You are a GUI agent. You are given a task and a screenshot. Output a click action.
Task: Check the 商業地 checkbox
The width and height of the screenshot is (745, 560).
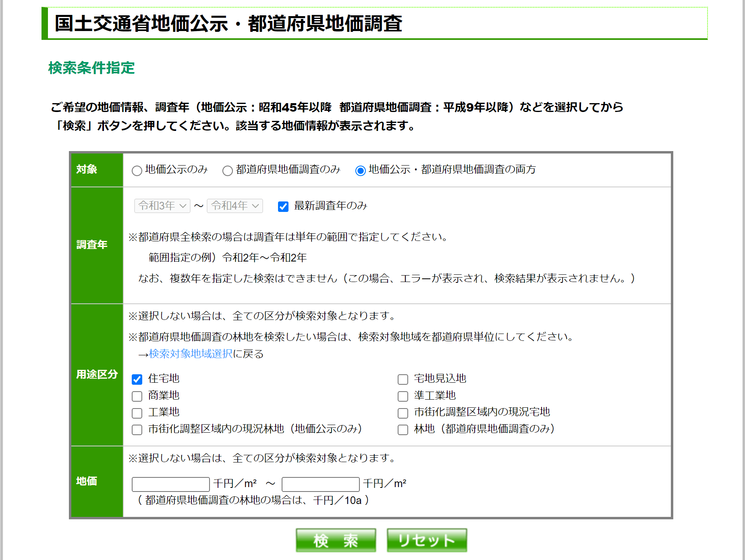point(137,396)
